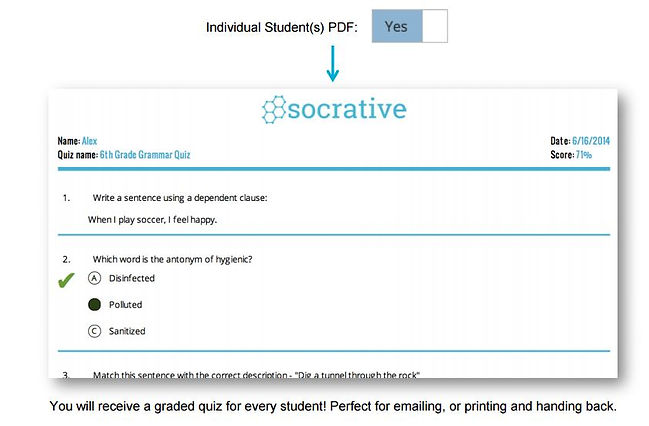Click the blue downward arrow

[333, 64]
